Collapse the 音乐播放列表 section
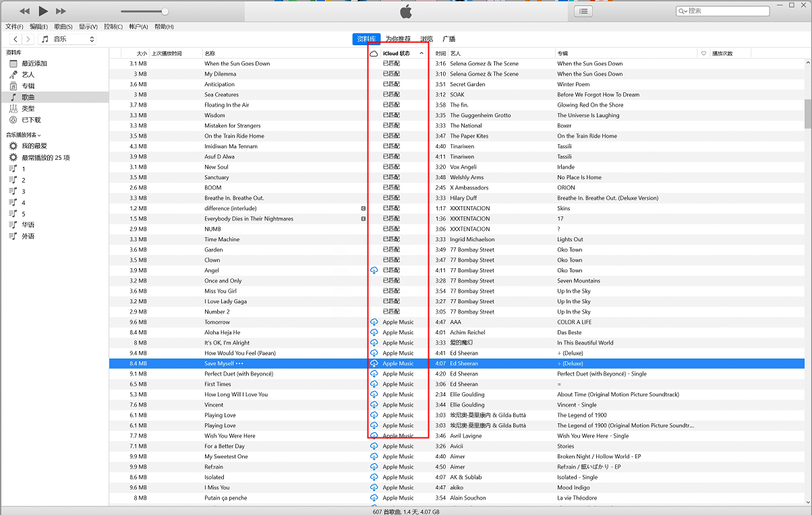Screen dimensions: 812x515 point(24,135)
